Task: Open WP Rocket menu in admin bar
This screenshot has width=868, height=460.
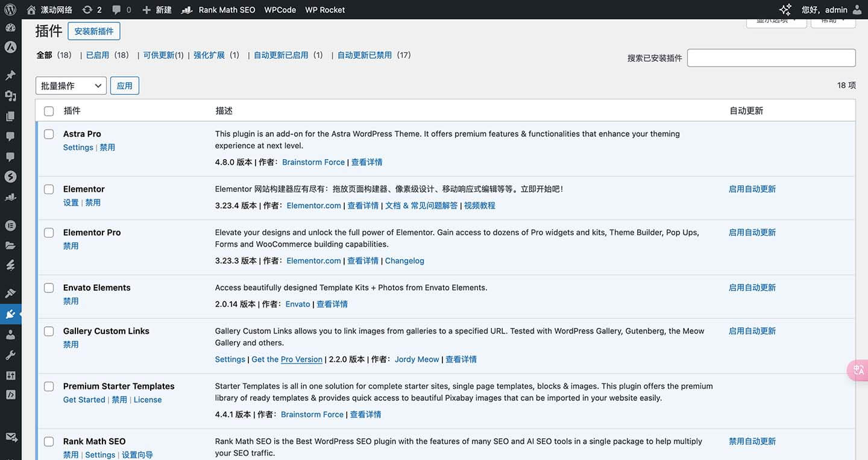Action: [x=325, y=10]
